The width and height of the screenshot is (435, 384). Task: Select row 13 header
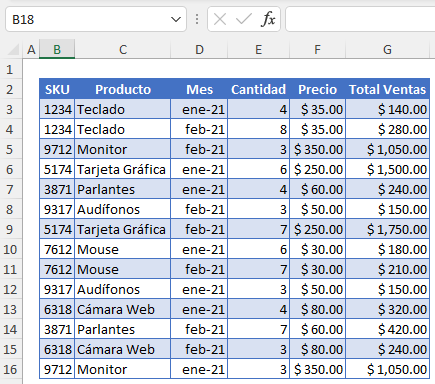[10, 309]
